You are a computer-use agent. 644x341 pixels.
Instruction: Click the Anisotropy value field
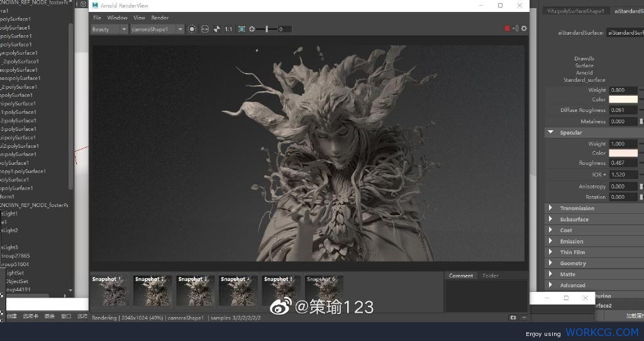point(623,186)
